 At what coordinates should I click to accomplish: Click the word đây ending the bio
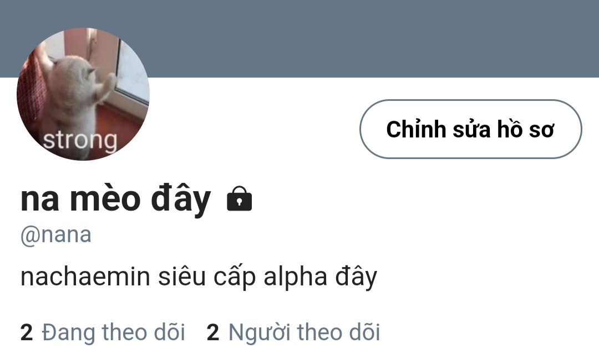click(x=356, y=277)
